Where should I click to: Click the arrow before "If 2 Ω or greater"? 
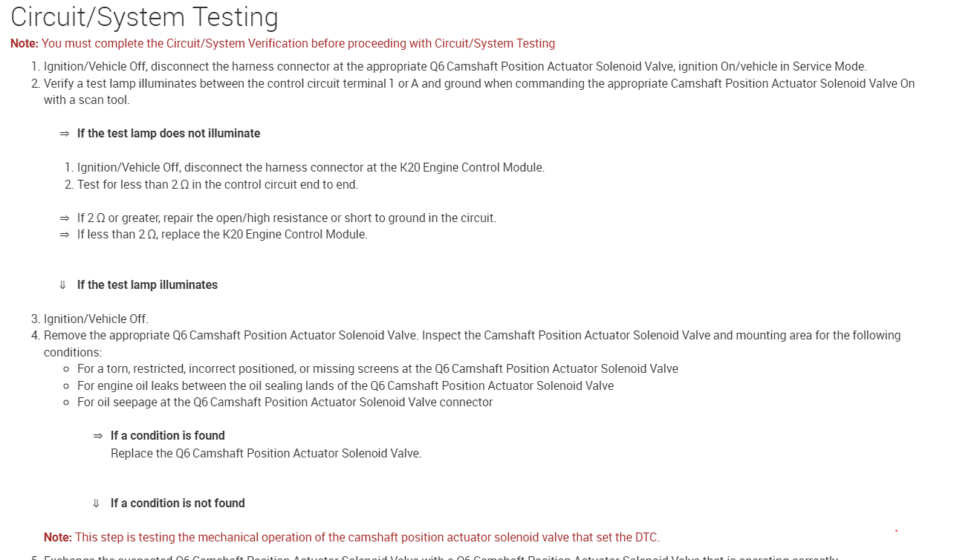(64, 218)
